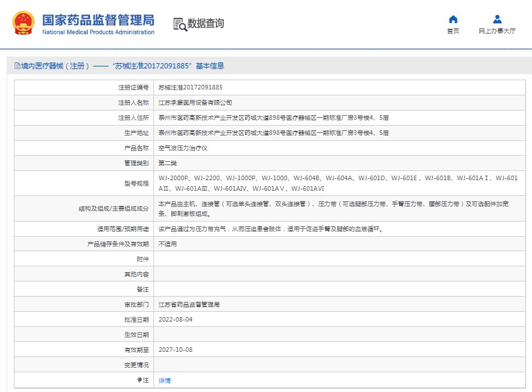This screenshot has width=532, height=392.
Task: Click the model list starting WJ-2000P
Action: [338, 183]
